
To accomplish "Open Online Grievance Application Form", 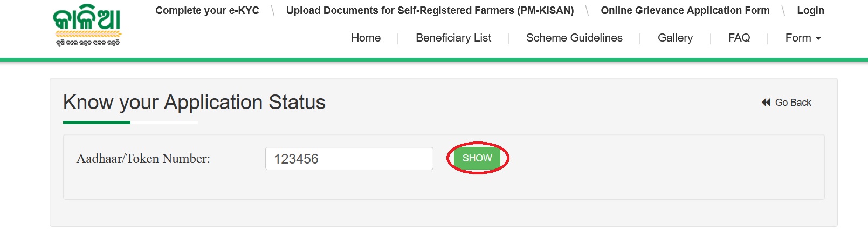I will 685,11.
